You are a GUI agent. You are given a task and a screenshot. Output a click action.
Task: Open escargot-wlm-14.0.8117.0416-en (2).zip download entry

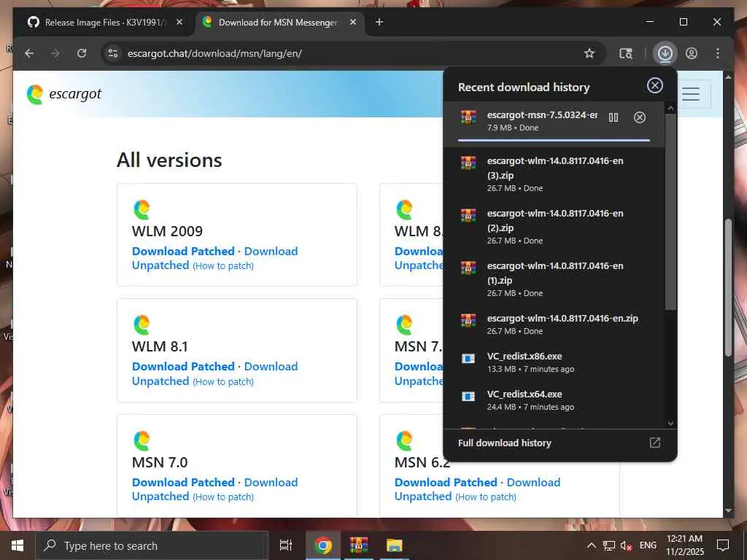tap(554, 226)
